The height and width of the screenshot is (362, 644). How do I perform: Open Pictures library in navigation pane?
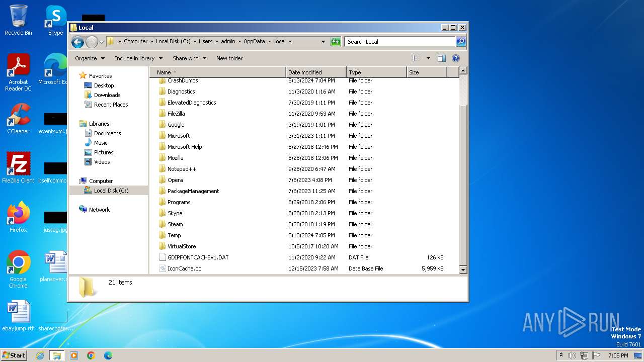click(104, 152)
